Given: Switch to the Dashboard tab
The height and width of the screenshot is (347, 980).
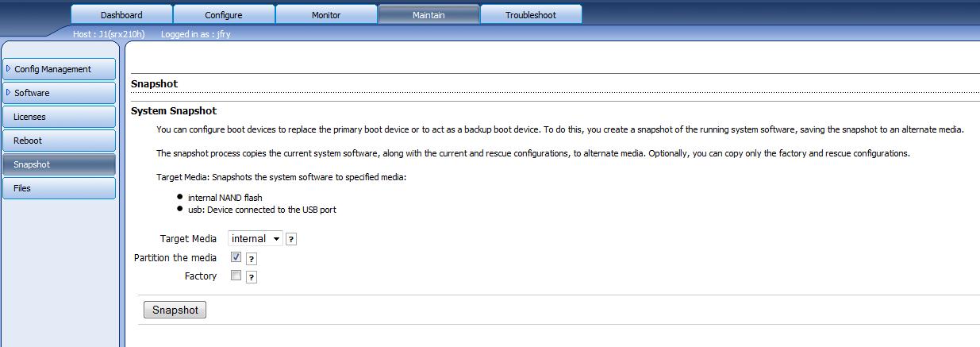Looking at the screenshot, I should coord(121,15).
